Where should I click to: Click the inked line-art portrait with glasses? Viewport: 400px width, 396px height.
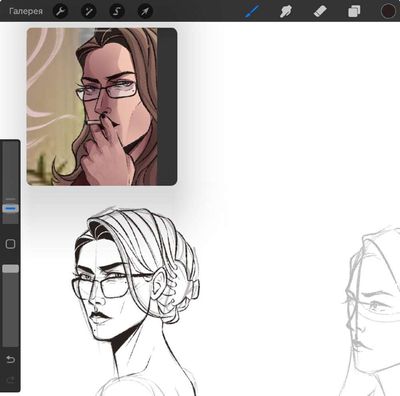(135, 302)
